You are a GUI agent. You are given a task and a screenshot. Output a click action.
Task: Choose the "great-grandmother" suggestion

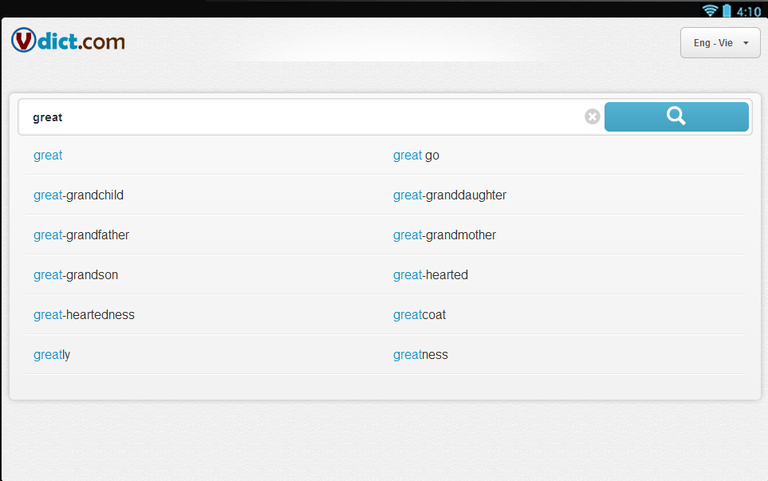click(x=444, y=235)
